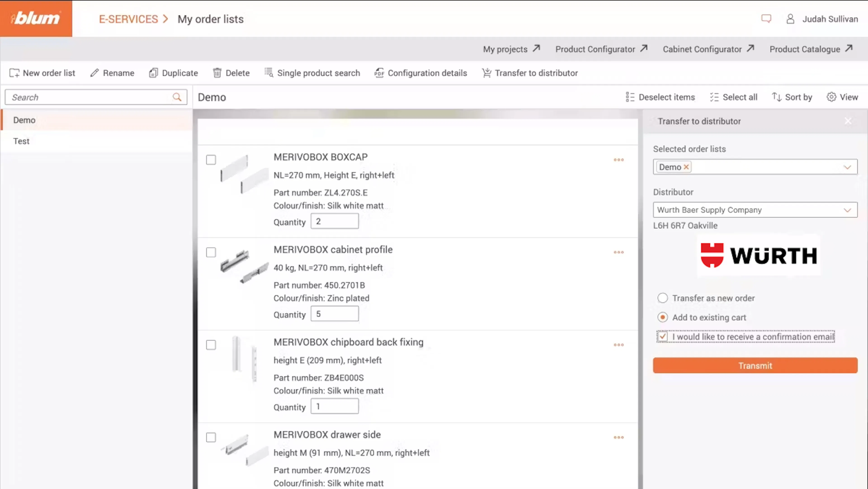
Task: Select the Test order list
Action: point(21,141)
